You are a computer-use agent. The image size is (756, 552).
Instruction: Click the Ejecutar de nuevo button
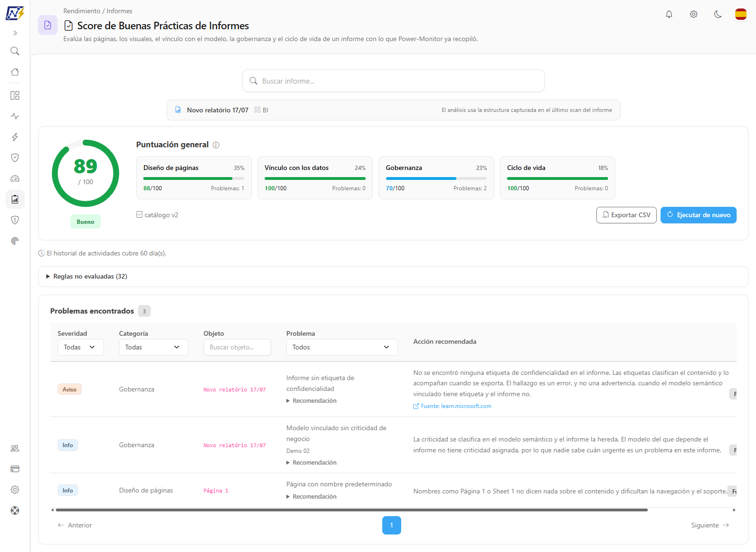click(x=698, y=215)
